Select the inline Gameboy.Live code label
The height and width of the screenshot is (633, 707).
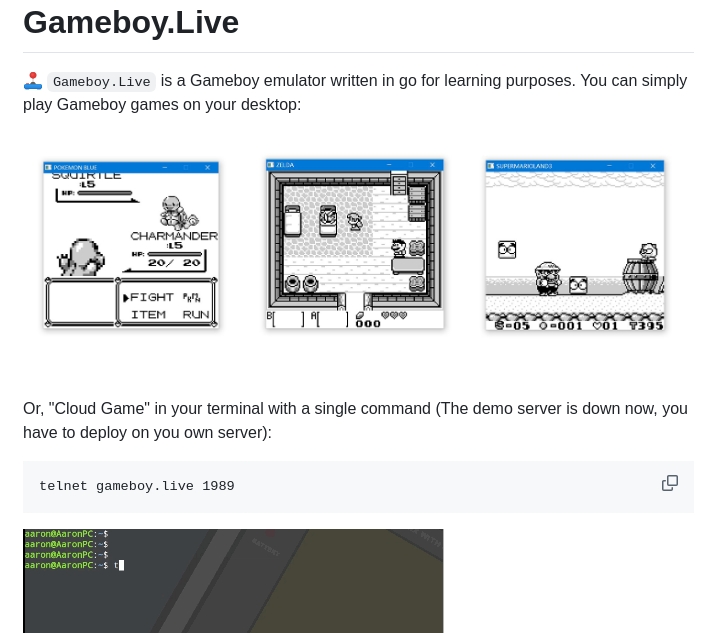101,82
